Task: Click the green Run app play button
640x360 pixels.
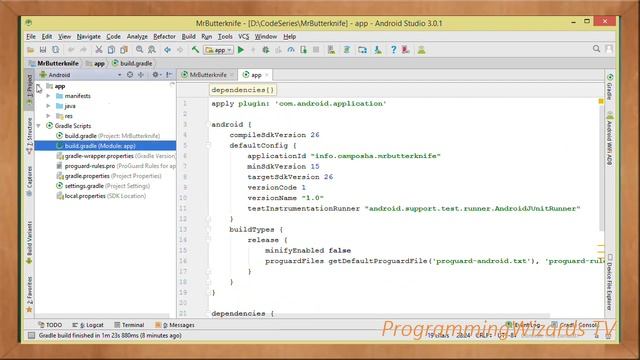Action: point(241,50)
